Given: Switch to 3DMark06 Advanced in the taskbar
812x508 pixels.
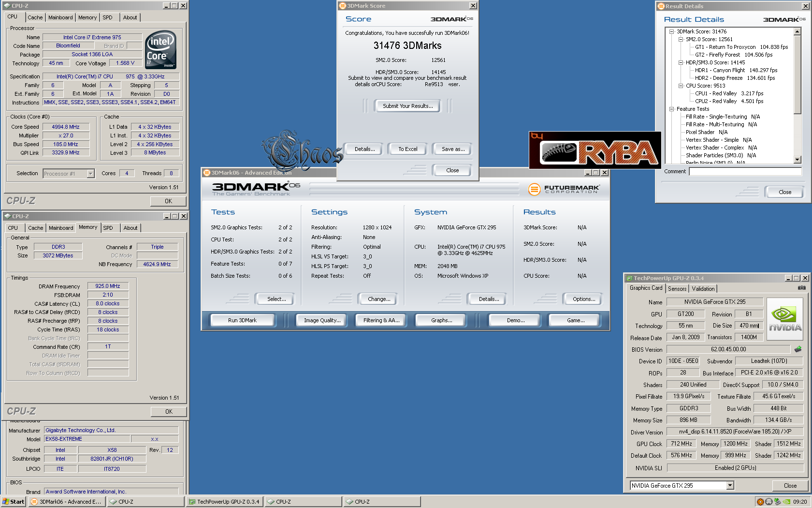Looking at the screenshot, I should point(67,502).
